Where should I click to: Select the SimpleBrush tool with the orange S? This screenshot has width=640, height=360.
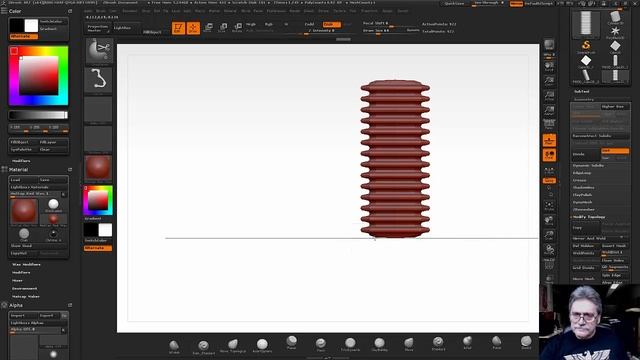[x=586, y=46]
